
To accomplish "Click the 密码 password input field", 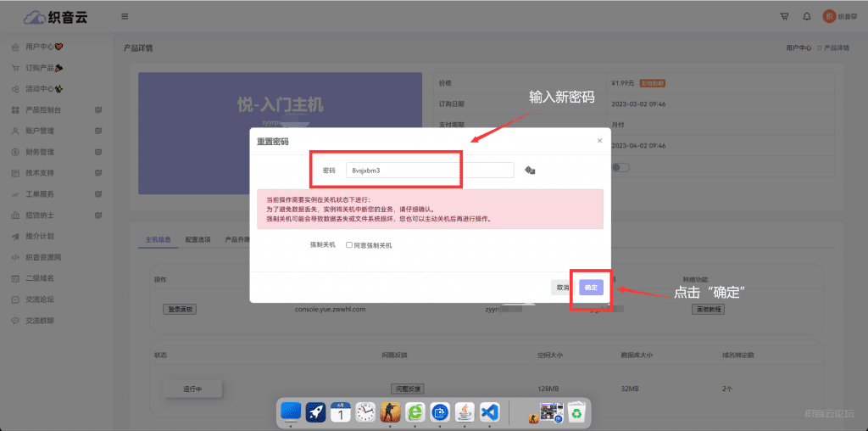I will (x=428, y=171).
